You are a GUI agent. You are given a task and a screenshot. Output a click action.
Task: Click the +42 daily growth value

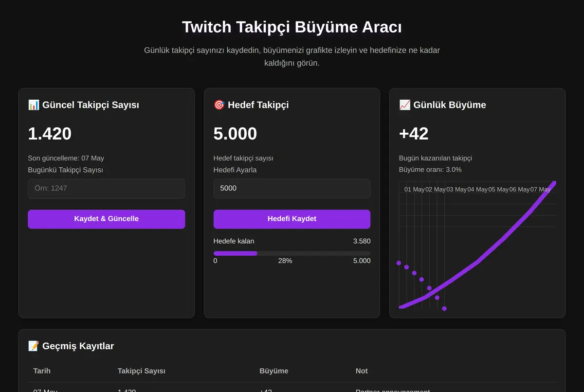414,134
